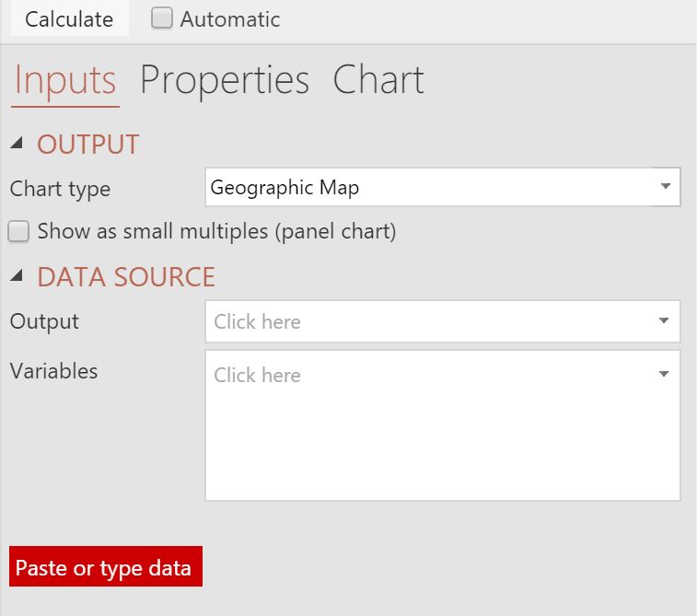Click the Chart type dropdown arrow
This screenshot has height=616, width=697.
[x=666, y=186]
